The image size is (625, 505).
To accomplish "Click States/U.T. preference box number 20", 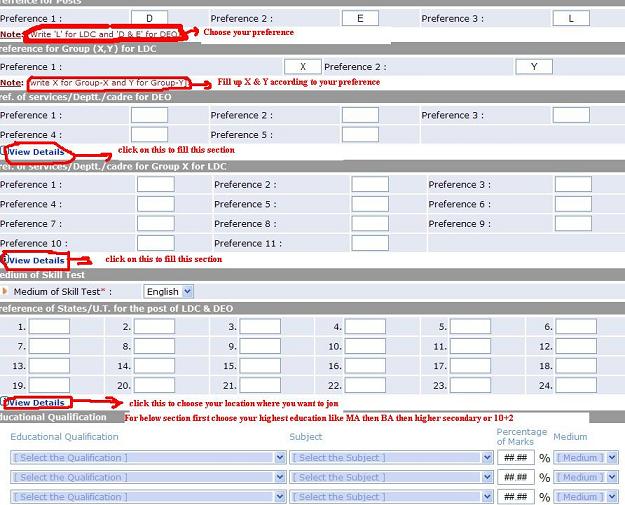I will point(154,385).
